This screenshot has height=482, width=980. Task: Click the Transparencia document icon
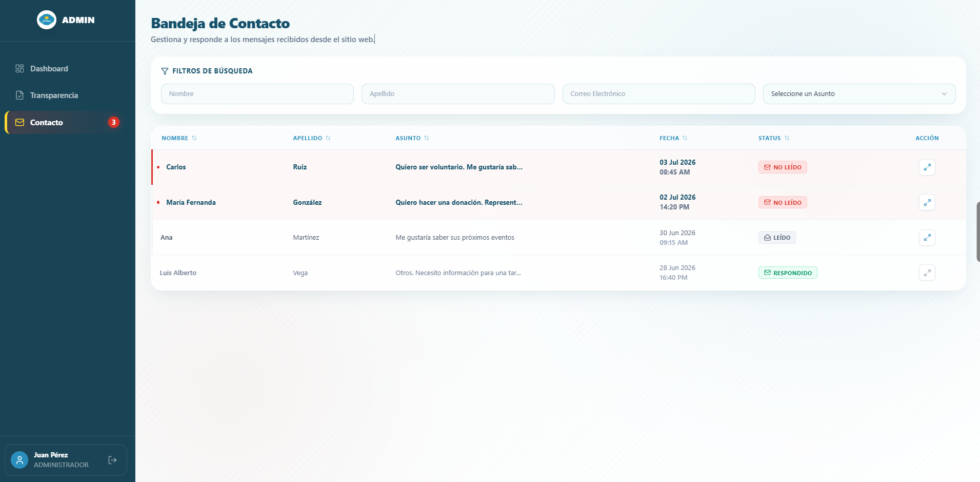coord(19,95)
